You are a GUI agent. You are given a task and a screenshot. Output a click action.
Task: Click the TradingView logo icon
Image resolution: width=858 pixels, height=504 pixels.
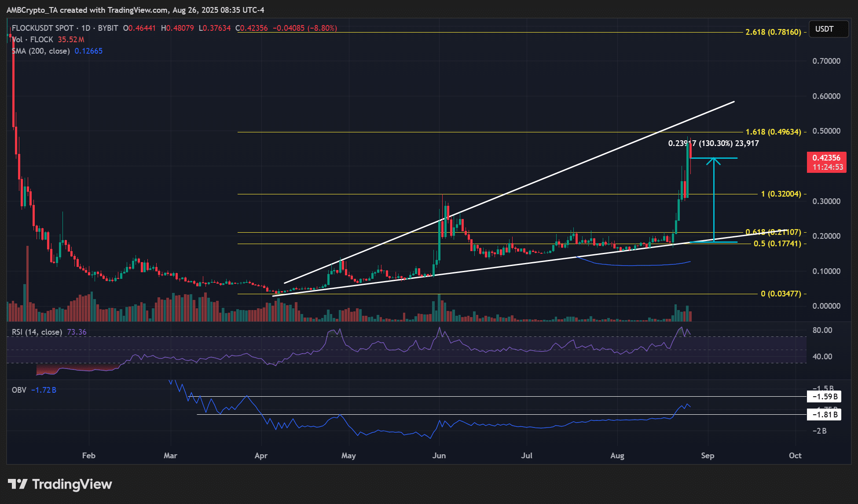[x=18, y=484]
